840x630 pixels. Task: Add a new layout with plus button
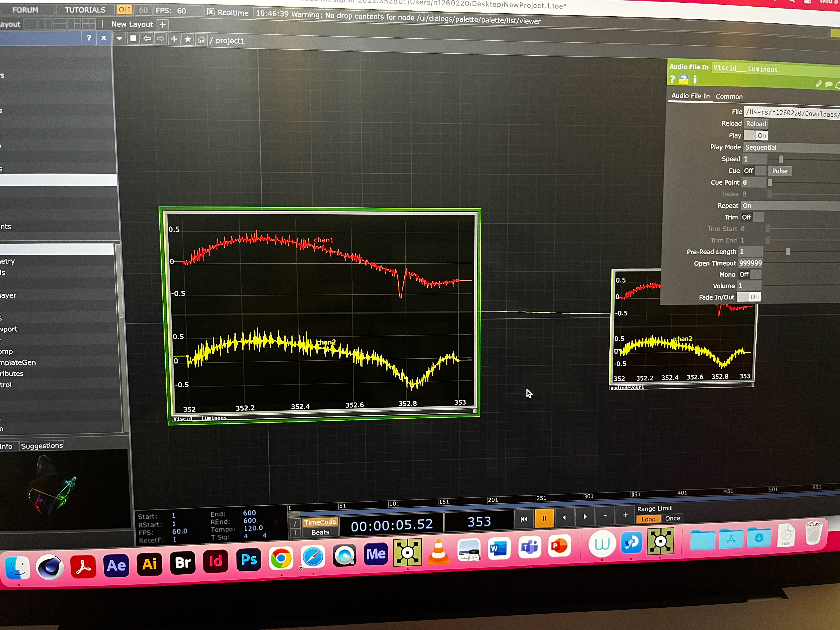coord(163,25)
